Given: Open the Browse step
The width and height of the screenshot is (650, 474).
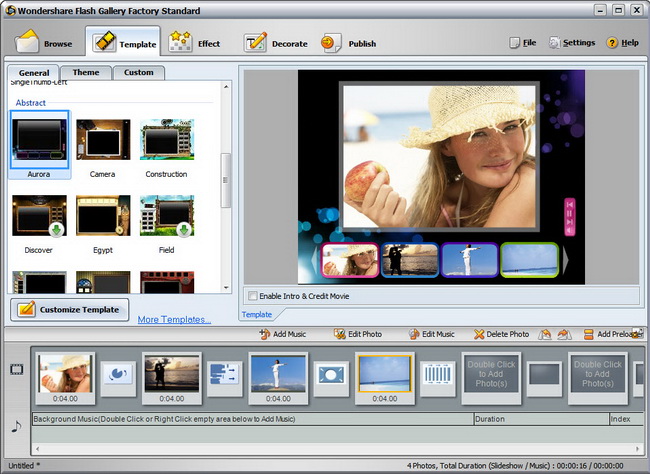Looking at the screenshot, I should coord(44,43).
